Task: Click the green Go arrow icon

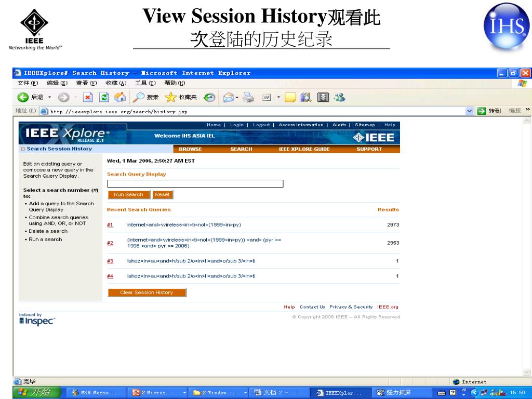Action: [x=482, y=111]
